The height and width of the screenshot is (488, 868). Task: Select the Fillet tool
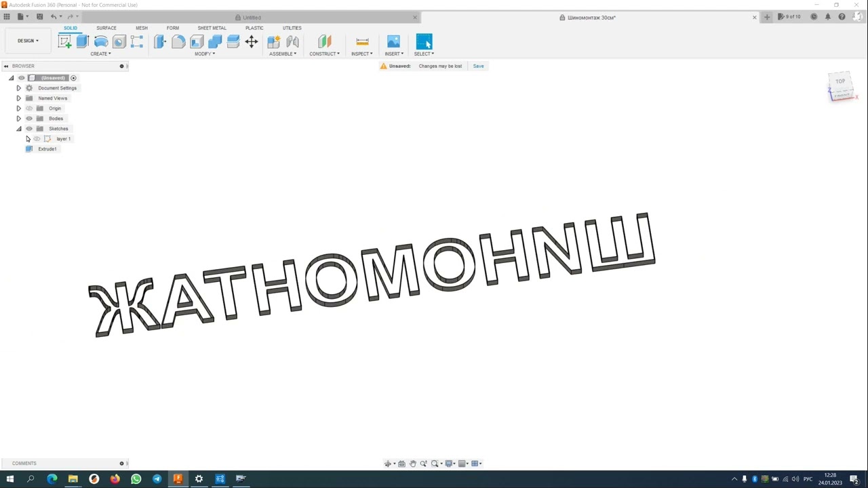[x=178, y=42]
